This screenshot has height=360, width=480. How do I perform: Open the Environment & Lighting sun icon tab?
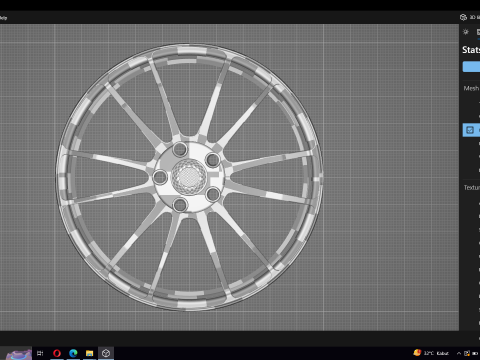coord(466,32)
